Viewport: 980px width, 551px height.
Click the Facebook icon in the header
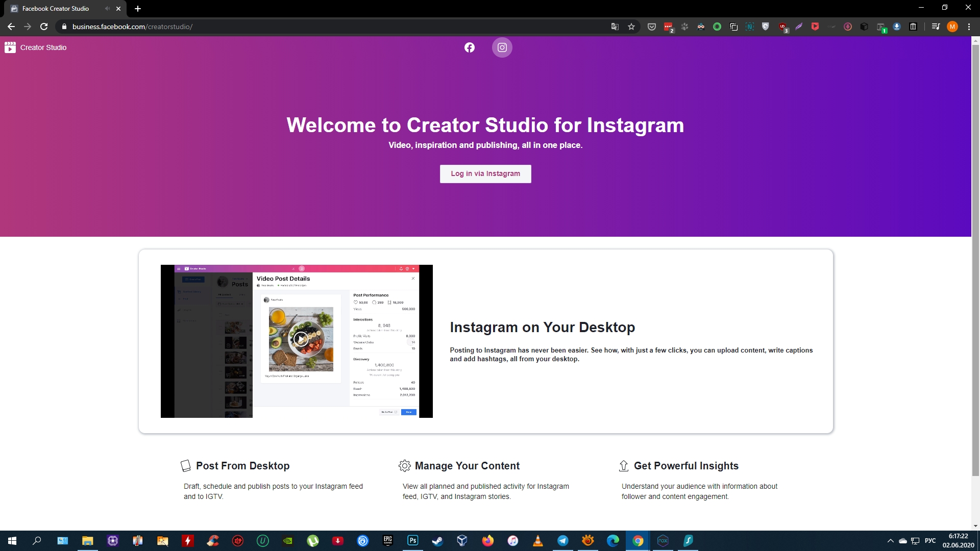(x=469, y=47)
